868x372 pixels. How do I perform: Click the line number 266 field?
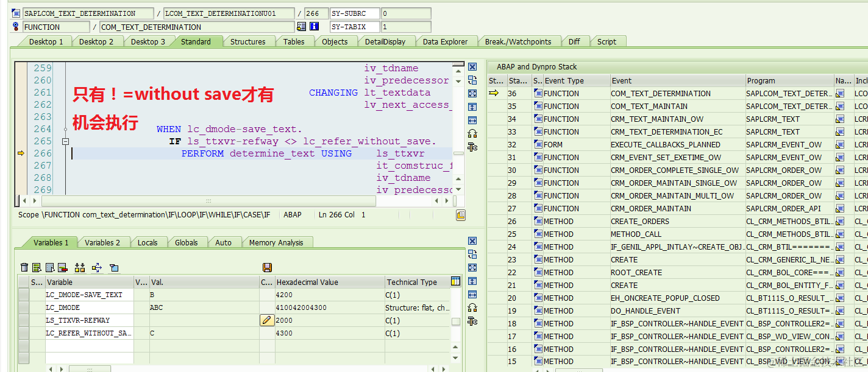[315, 13]
